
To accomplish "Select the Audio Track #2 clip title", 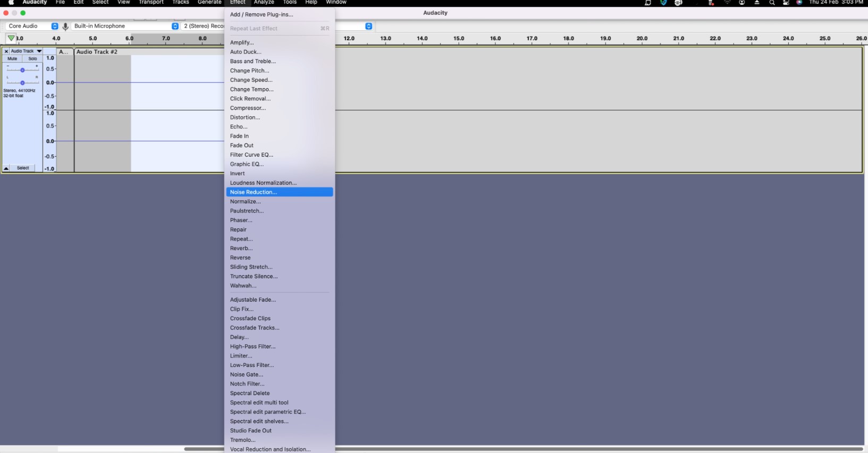I will tap(97, 52).
